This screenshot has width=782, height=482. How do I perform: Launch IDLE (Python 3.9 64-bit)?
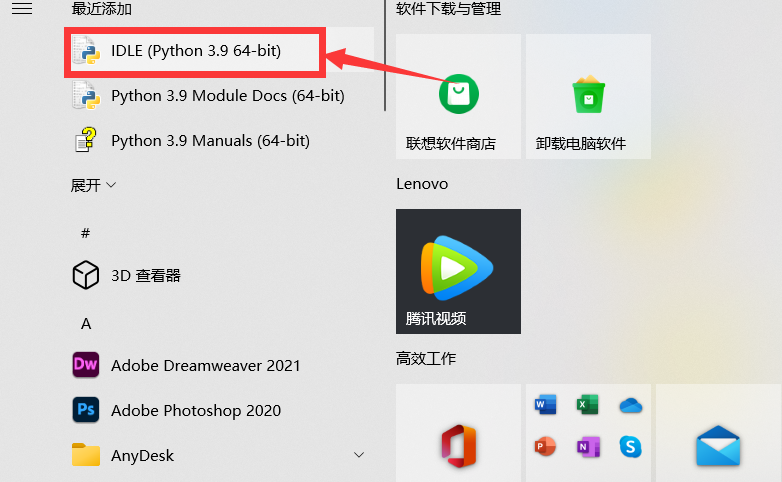click(219, 50)
